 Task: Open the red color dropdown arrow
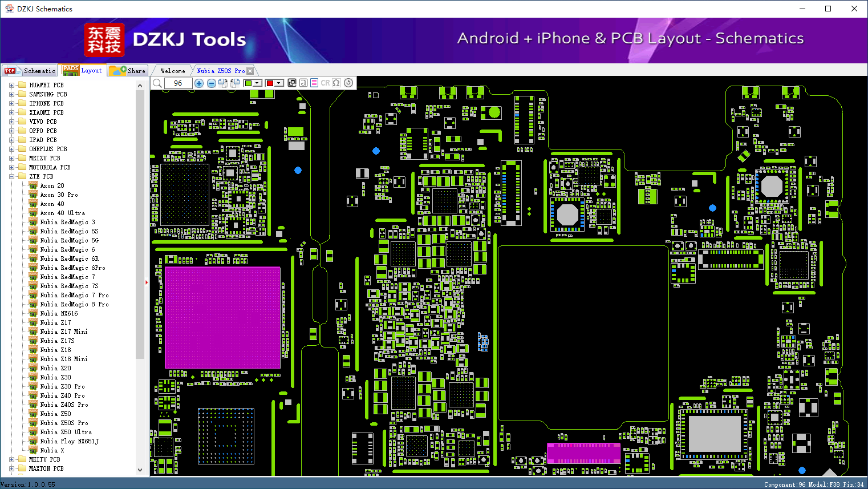pos(279,83)
